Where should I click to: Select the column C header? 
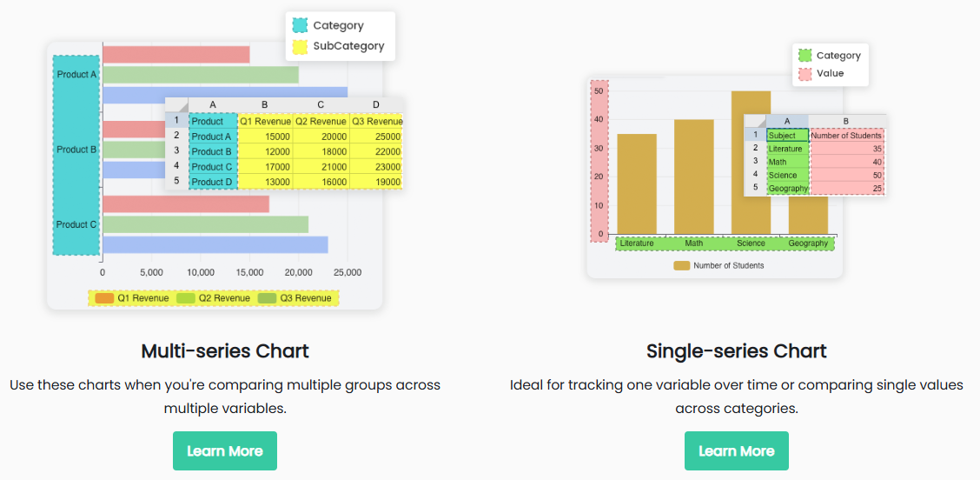click(321, 105)
